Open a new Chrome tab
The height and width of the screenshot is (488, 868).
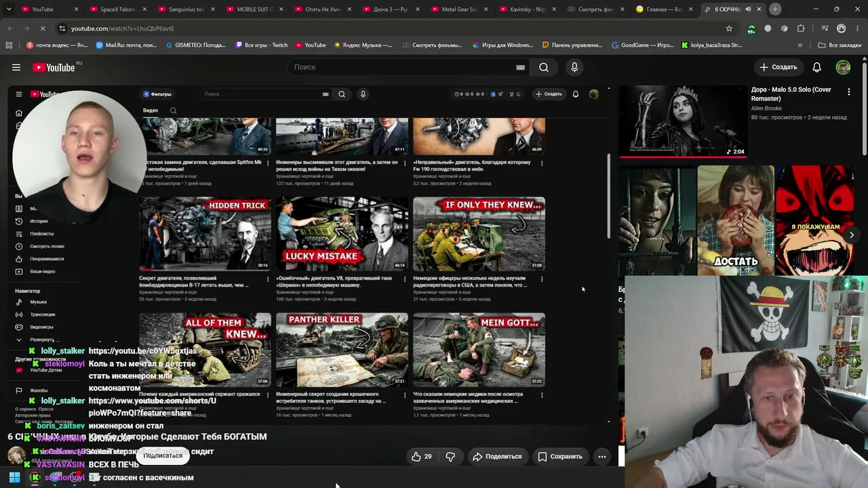click(775, 9)
